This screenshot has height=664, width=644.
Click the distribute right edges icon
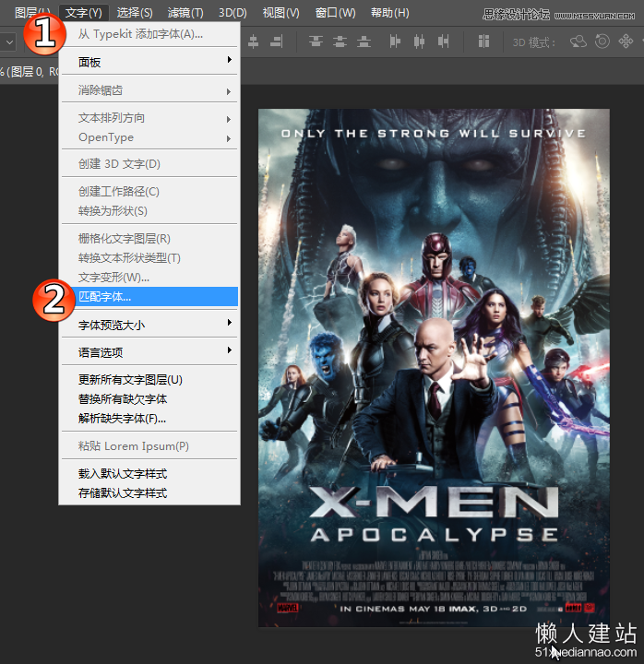pyautogui.click(x=443, y=41)
